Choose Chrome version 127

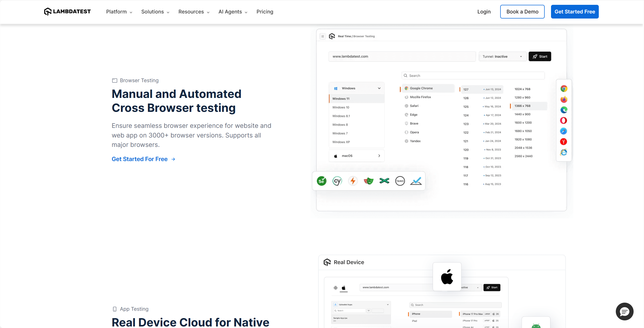pos(482,89)
